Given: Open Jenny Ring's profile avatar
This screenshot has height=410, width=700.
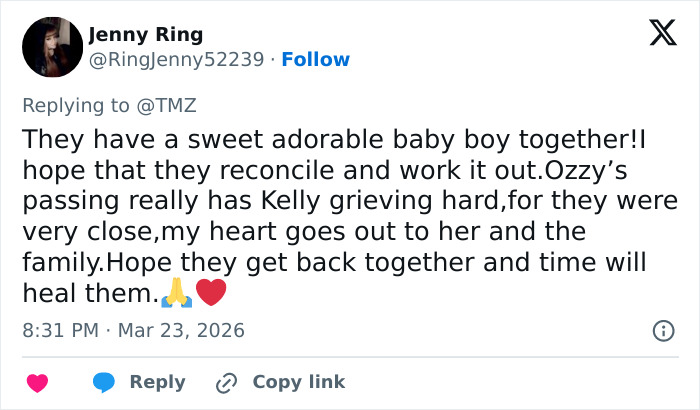Looking at the screenshot, I should pyautogui.click(x=50, y=47).
